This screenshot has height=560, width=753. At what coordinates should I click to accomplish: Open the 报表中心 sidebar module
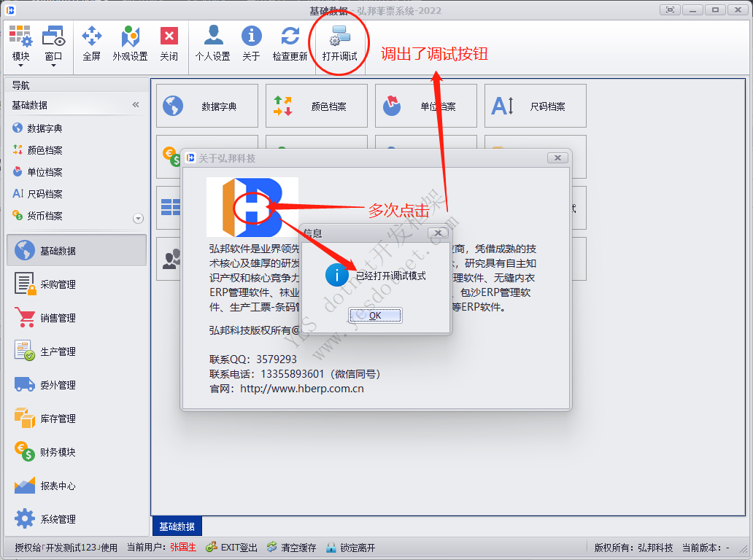click(x=77, y=486)
